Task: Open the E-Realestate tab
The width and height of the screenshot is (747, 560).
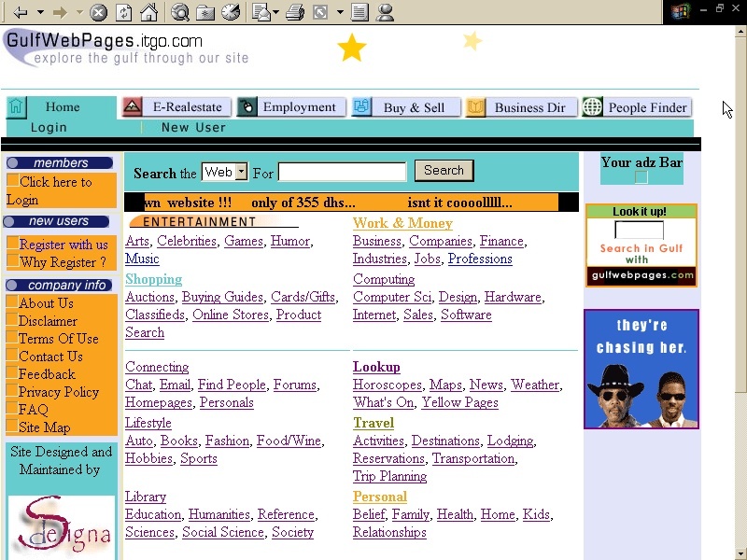Action: click(176, 107)
